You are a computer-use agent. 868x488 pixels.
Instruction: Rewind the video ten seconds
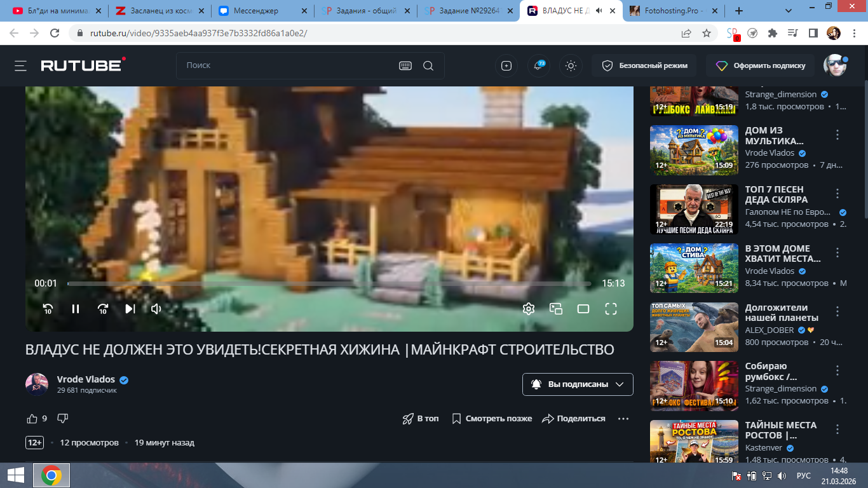(48, 309)
